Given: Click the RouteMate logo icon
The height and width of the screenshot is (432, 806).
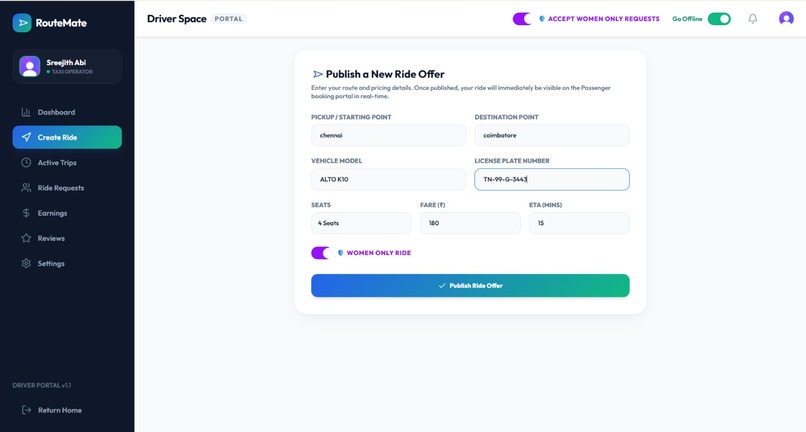Looking at the screenshot, I should coord(22,23).
